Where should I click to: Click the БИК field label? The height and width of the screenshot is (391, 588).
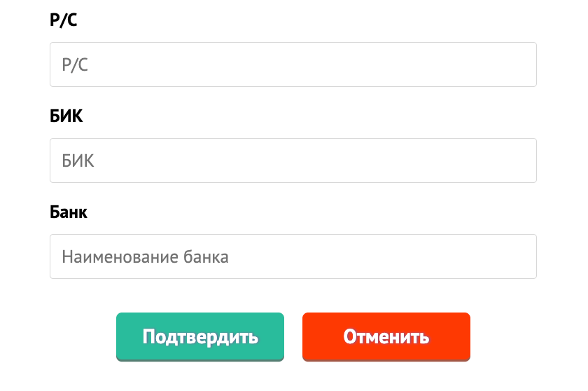[66, 116]
